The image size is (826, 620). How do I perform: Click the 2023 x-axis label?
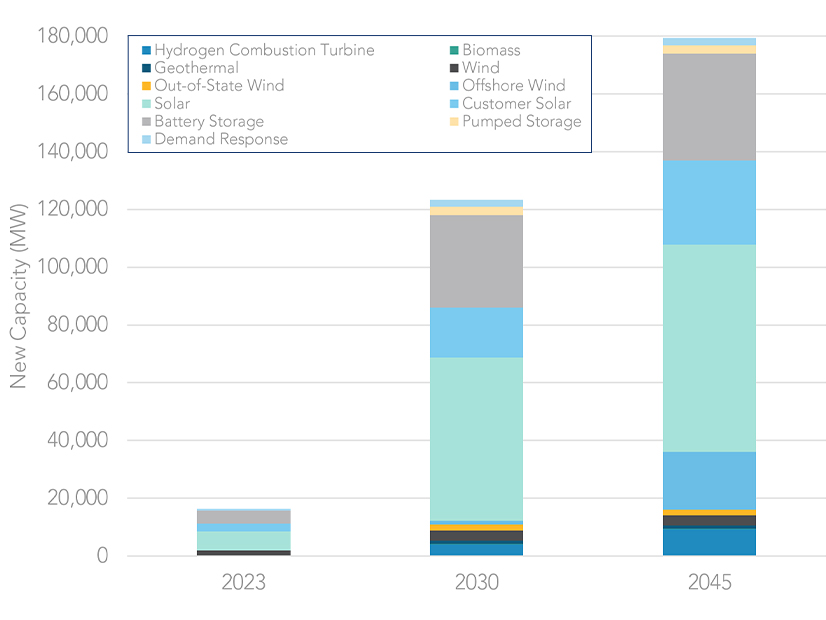click(244, 583)
